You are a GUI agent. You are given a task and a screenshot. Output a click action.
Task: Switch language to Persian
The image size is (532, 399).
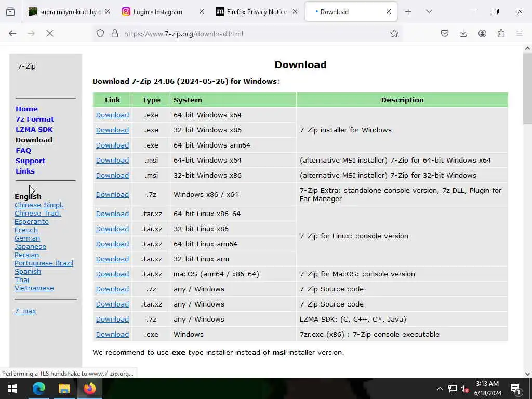[26, 255]
